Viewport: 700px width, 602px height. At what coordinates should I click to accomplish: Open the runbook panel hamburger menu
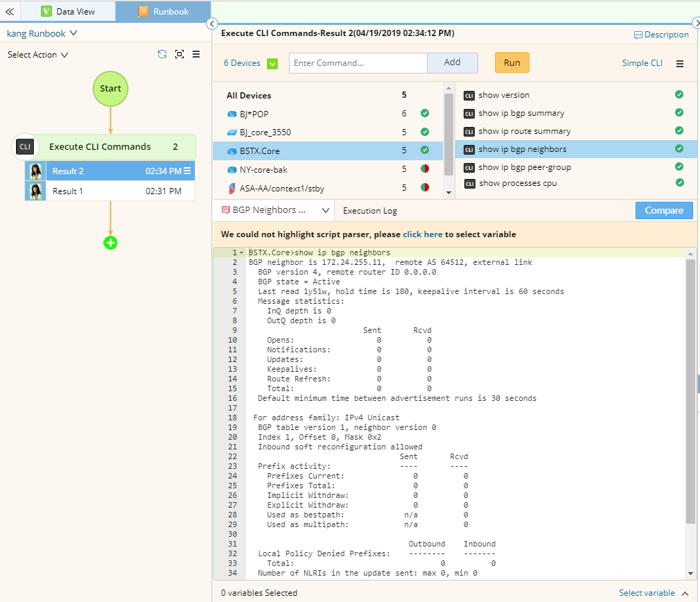tap(196, 54)
